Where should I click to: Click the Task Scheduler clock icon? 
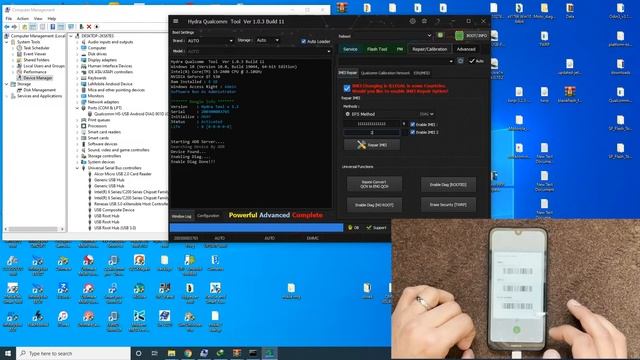19,48
